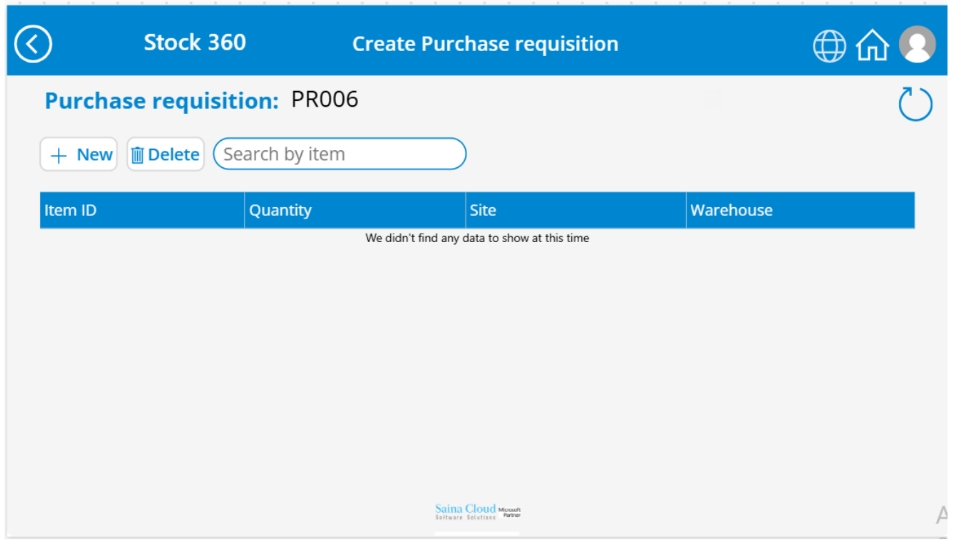Click the Purchase requisition label
This screenshot has height=543, width=954.
click(x=161, y=101)
